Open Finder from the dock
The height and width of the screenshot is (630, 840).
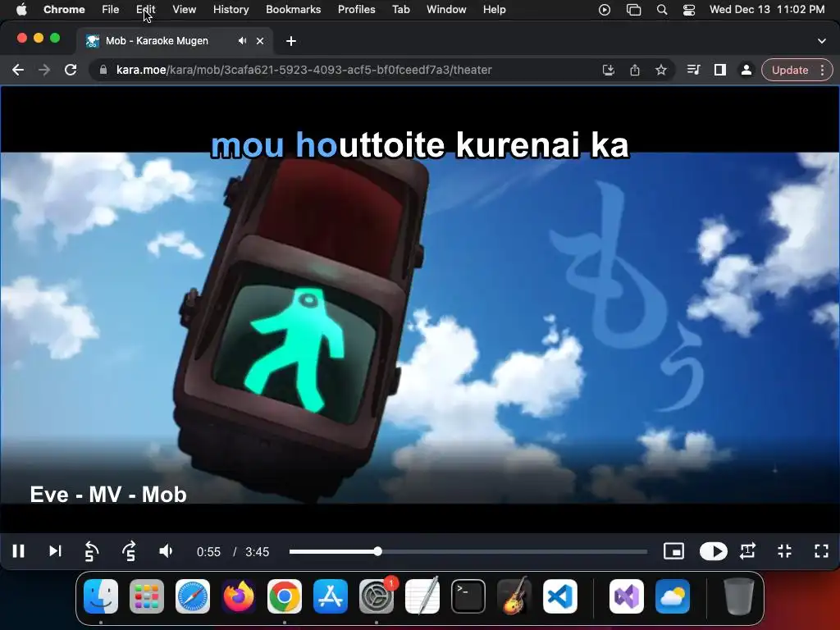coord(101,596)
